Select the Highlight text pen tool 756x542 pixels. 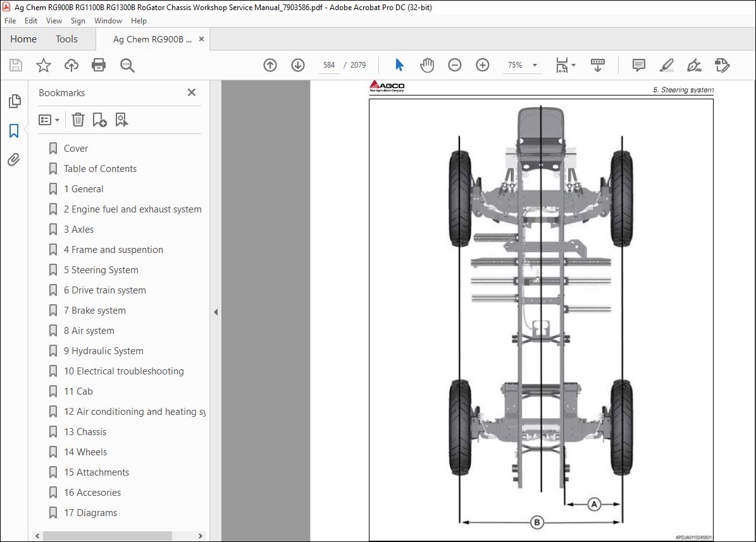click(666, 65)
